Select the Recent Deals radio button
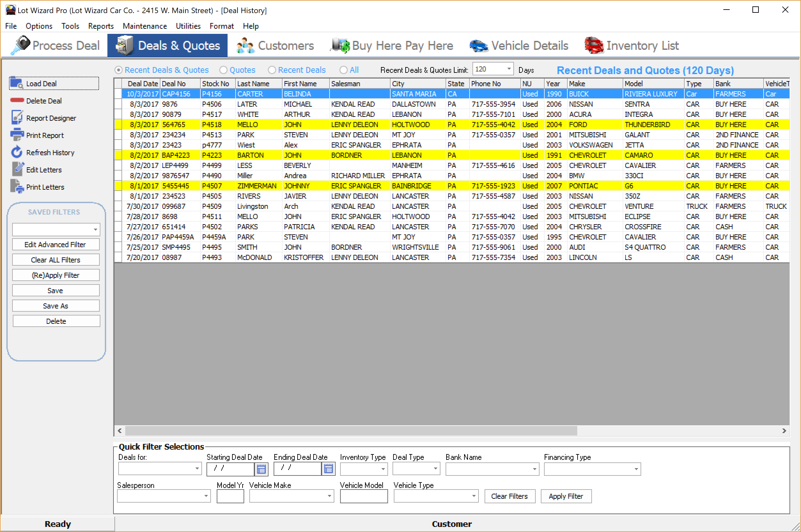 (x=272, y=70)
